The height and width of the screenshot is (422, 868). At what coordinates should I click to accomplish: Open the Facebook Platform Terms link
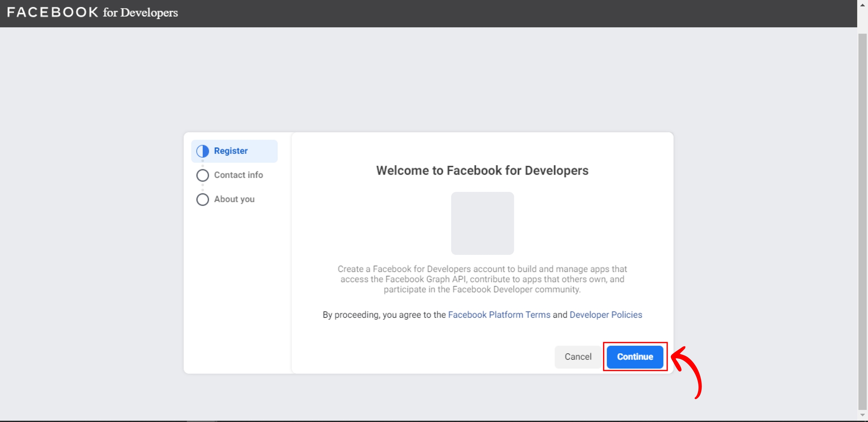click(499, 315)
